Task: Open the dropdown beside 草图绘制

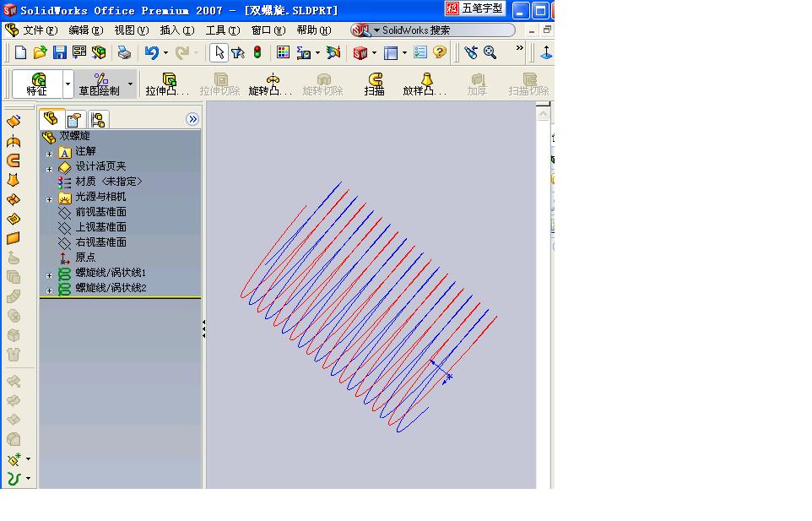Action: [x=131, y=84]
